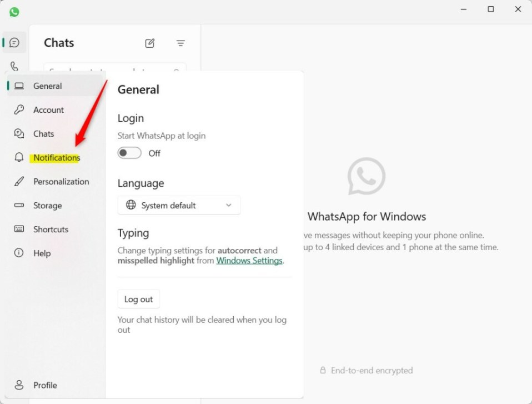Image resolution: width=532 pixels, height=404 pixels.
Task: Click the Log out button
Action: 138,299
